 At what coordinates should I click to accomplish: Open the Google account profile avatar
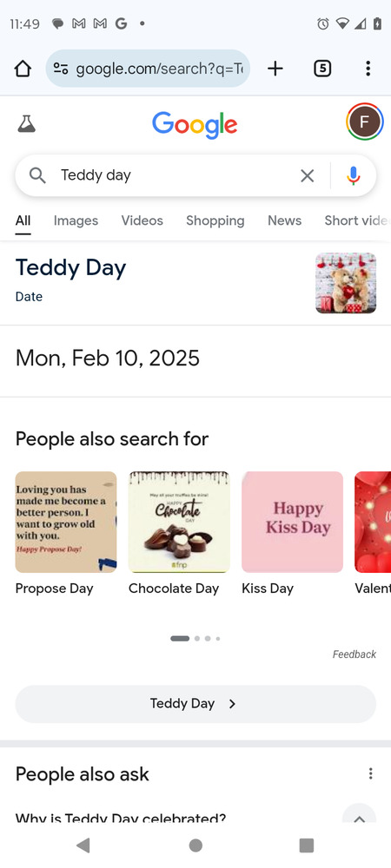click(364, 122)
